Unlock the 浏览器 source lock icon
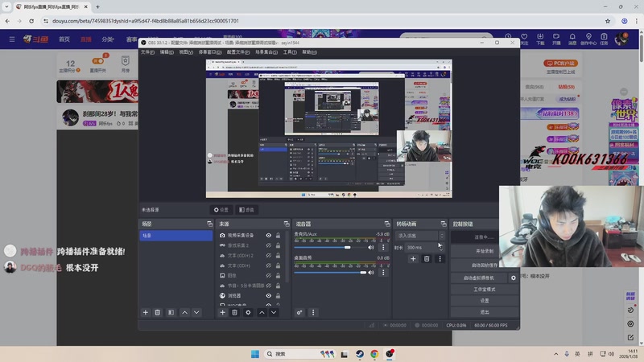The image size is (644, 362). pos(278,295)
